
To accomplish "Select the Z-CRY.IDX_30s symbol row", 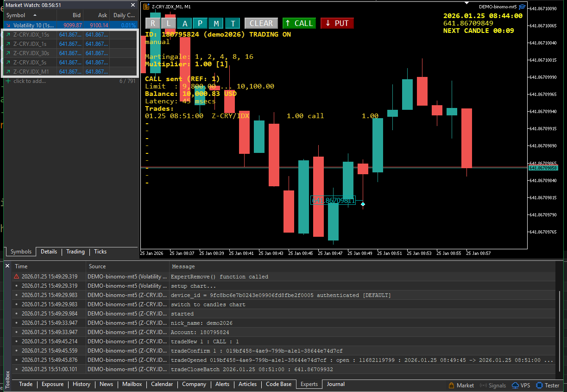I will click(x=71, y=53).
